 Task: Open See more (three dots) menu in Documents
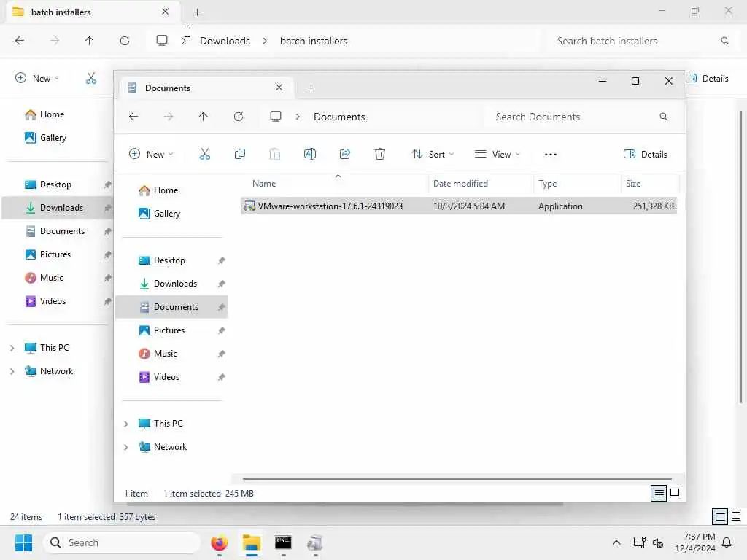tap(550, 155)
